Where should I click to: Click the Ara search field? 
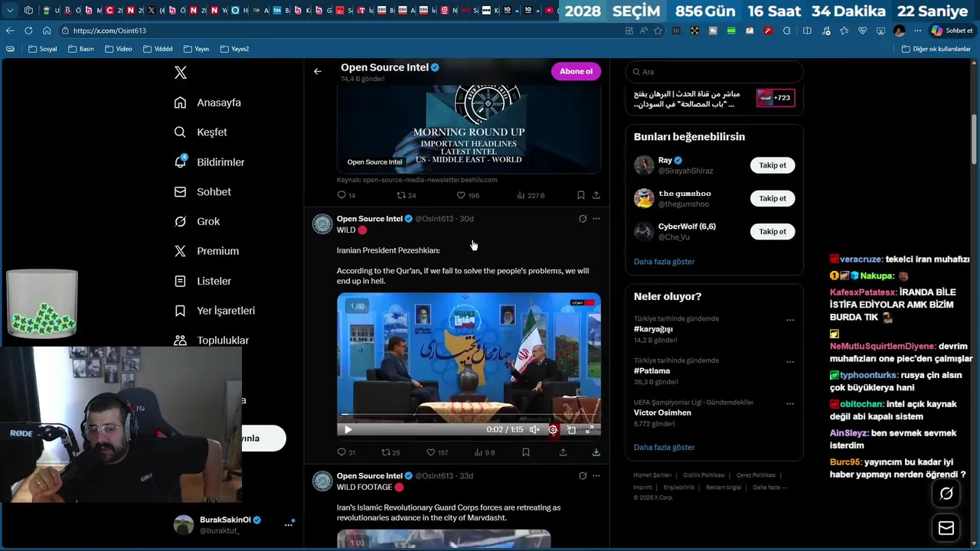[714, 72]
